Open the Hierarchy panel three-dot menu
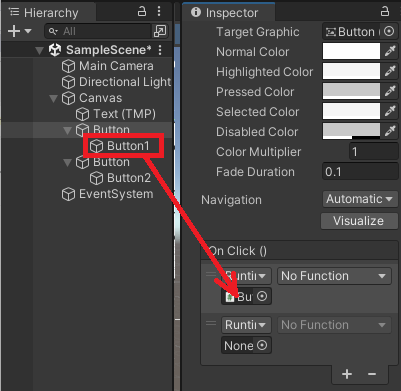This screenshot has height=391, width=401. [159, 12]
